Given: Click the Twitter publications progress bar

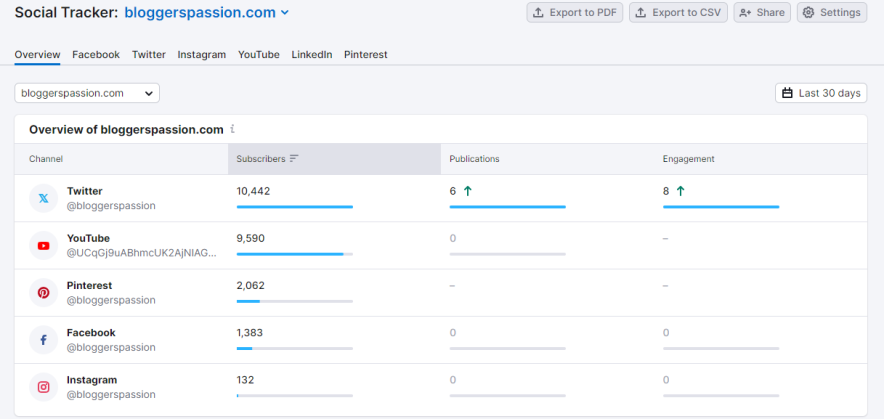Looking at the screenshot, I should pos(507,207).
